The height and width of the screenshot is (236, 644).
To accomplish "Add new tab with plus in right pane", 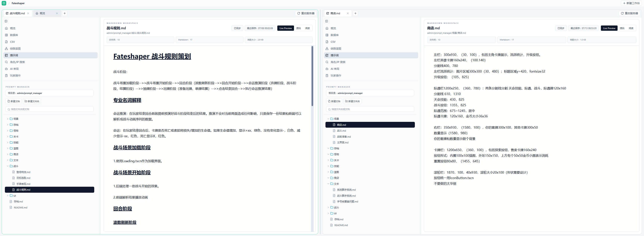I will point(355,13).
